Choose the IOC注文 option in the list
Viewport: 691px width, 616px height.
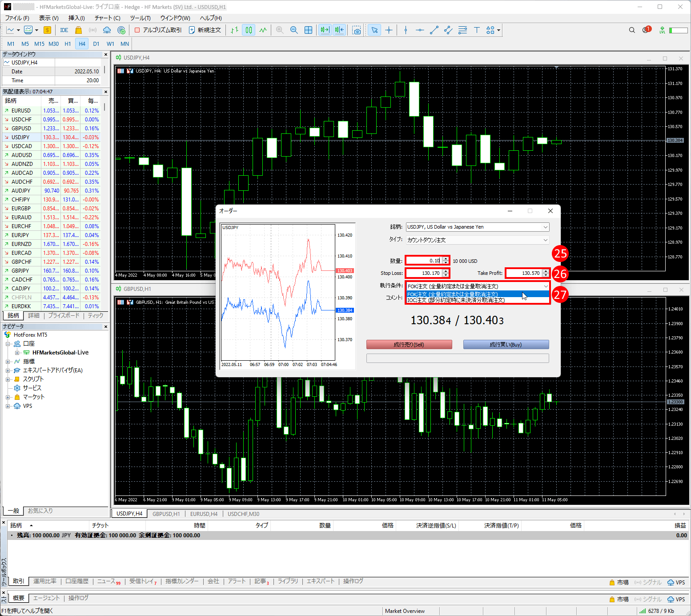[456, 301]
